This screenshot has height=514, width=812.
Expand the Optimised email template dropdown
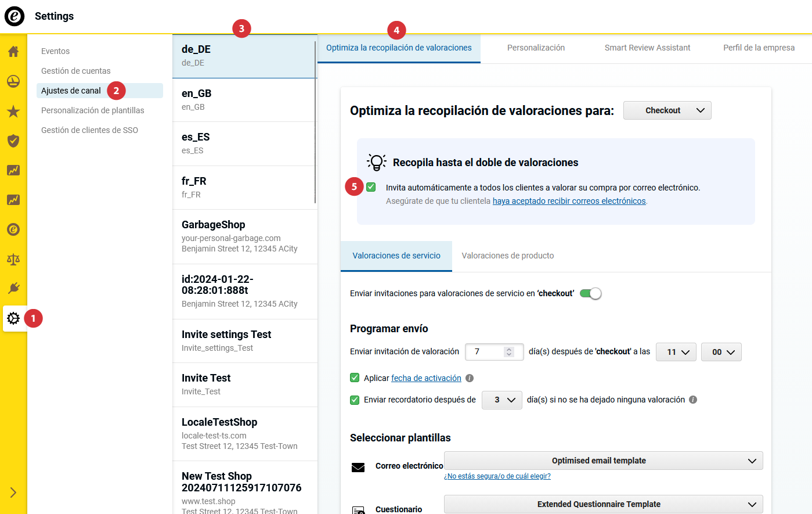pos(603,461)
